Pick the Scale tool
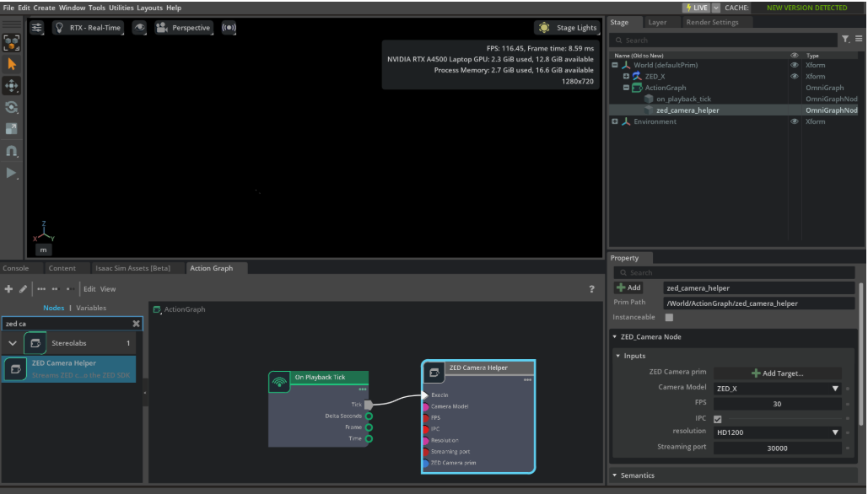 [12, 129]
